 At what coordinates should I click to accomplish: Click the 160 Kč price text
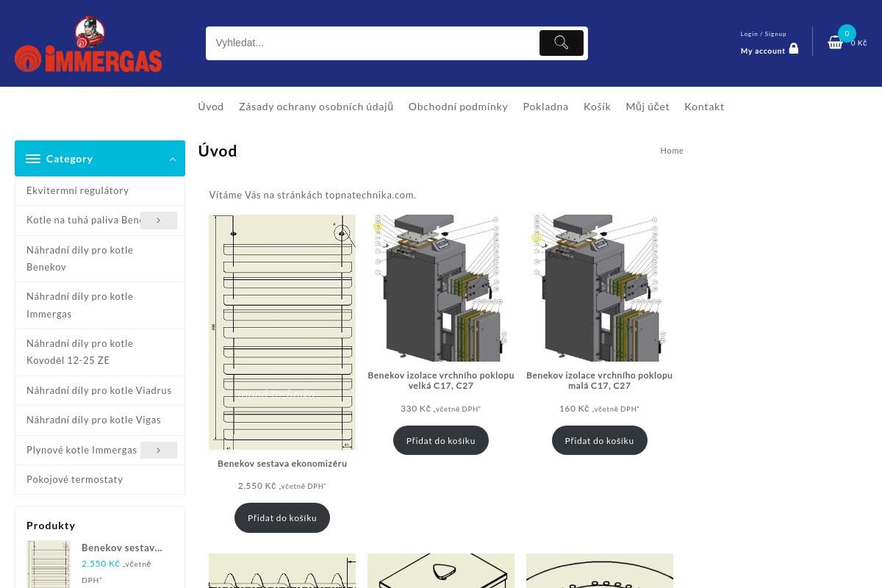575,409
